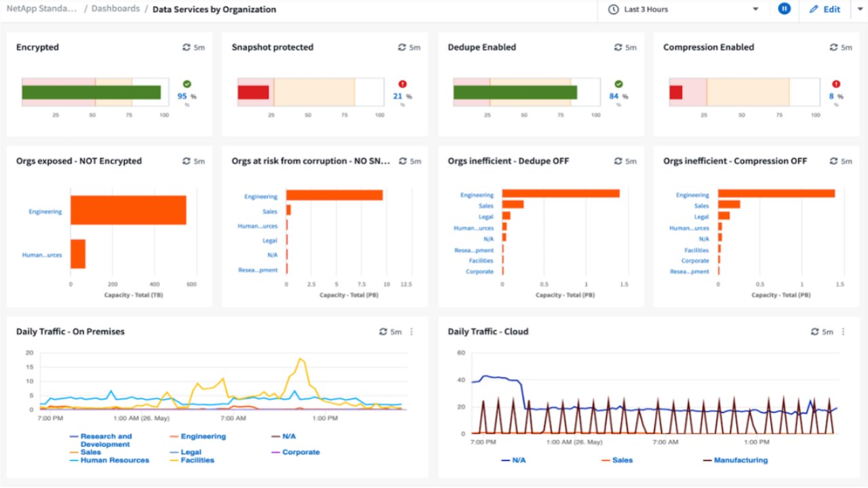Toggle Manufacturing series in Cloud traffic legend
This screenshot has width=868, height=488.
point(740,460)
